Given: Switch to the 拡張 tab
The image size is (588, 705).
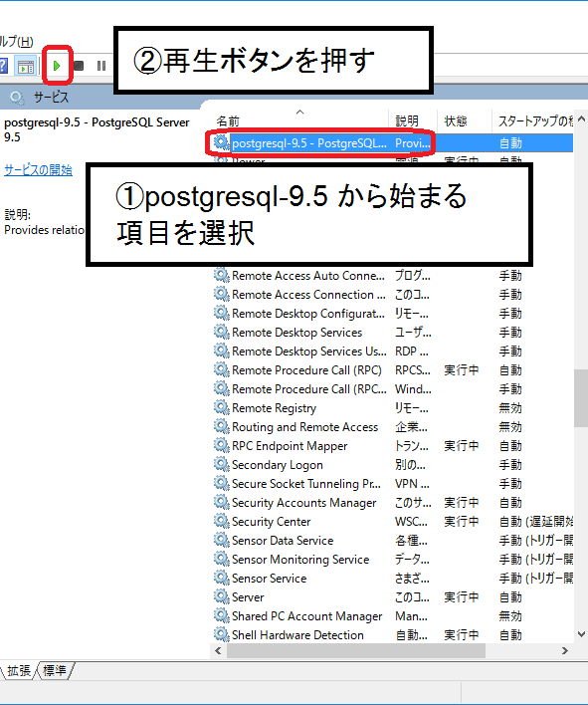Looking at the screenshot, I should (x=19, y=671).
